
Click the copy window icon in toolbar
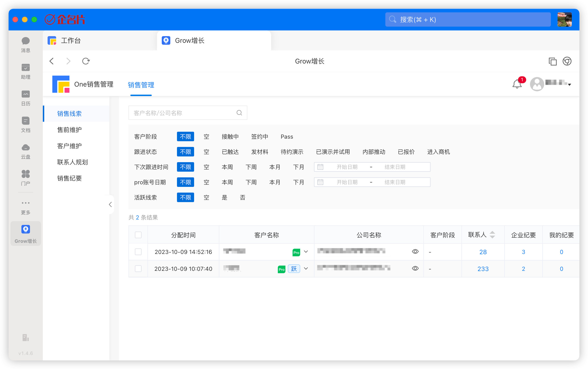click(x=552, y=61)
